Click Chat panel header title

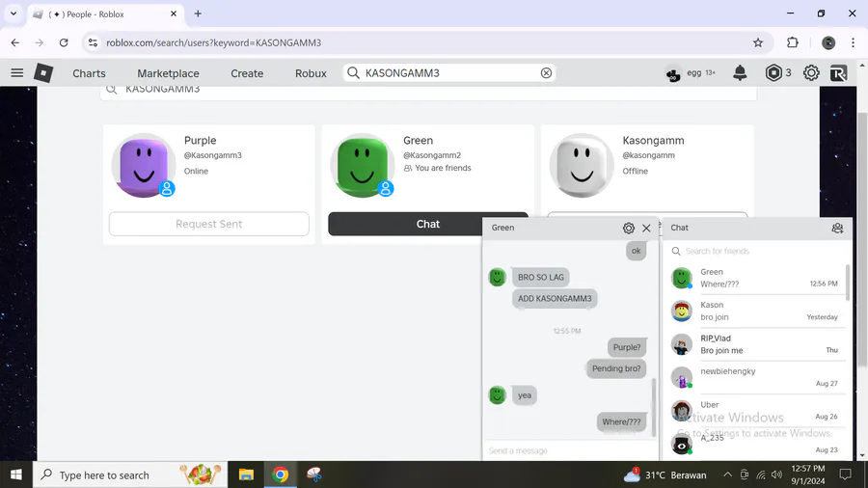(x=679, y=228)
